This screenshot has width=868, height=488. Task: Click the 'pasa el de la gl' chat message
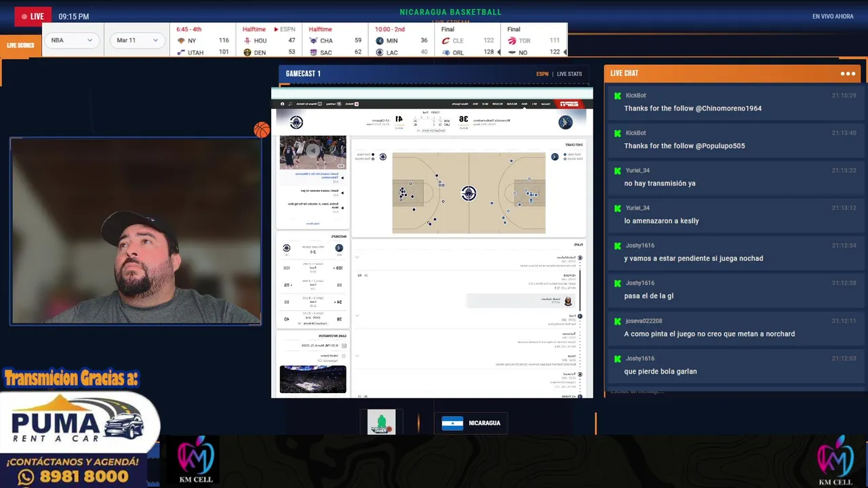648,296
